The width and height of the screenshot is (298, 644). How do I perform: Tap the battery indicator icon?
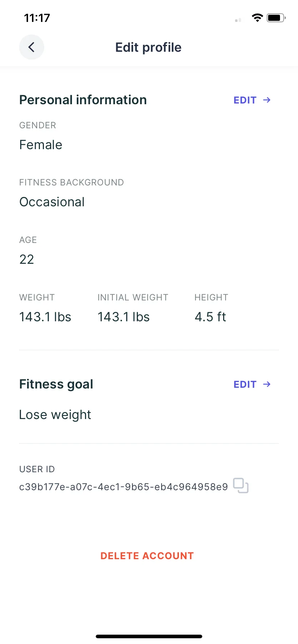(x=276, y=18)
